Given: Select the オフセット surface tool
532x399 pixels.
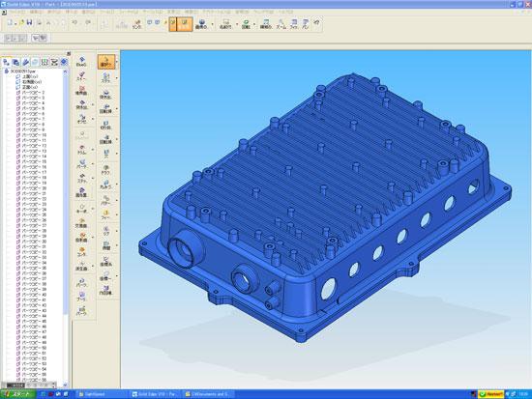Looking at the screenshot, I should click(82, 119).
